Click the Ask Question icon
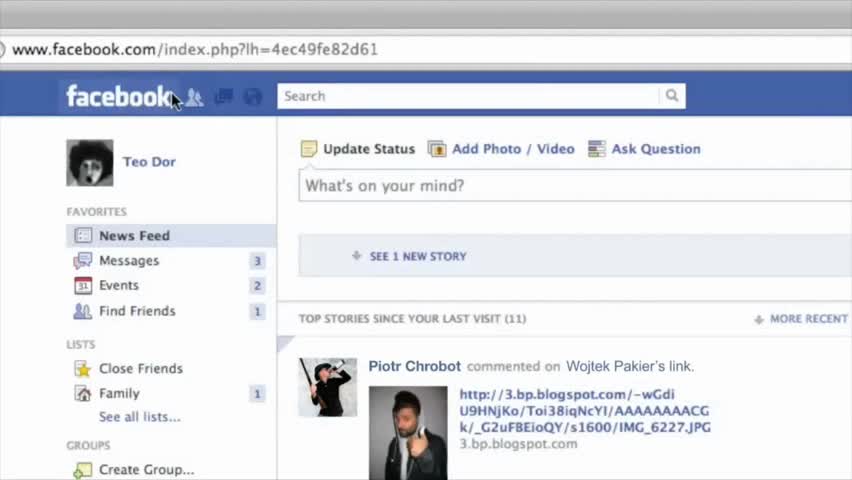This screenshot has height=480, width=852. (597, 149)
